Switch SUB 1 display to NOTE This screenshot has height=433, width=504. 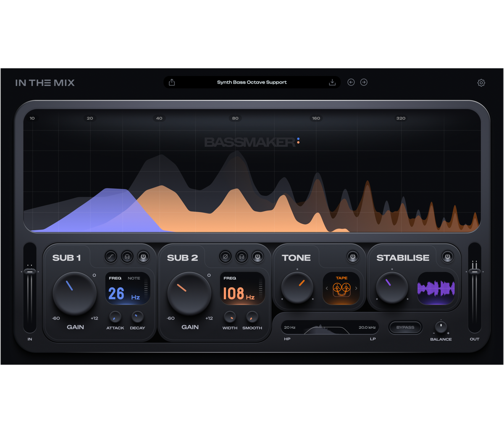tap(134, 278)
